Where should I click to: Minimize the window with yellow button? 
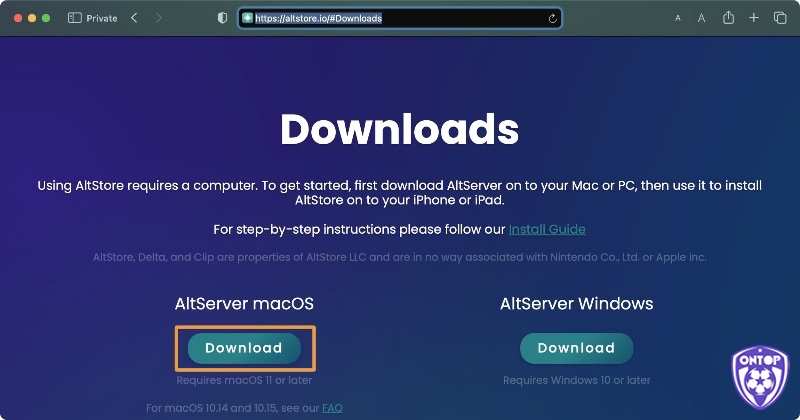pyautogui.click(x=32, y=18)
